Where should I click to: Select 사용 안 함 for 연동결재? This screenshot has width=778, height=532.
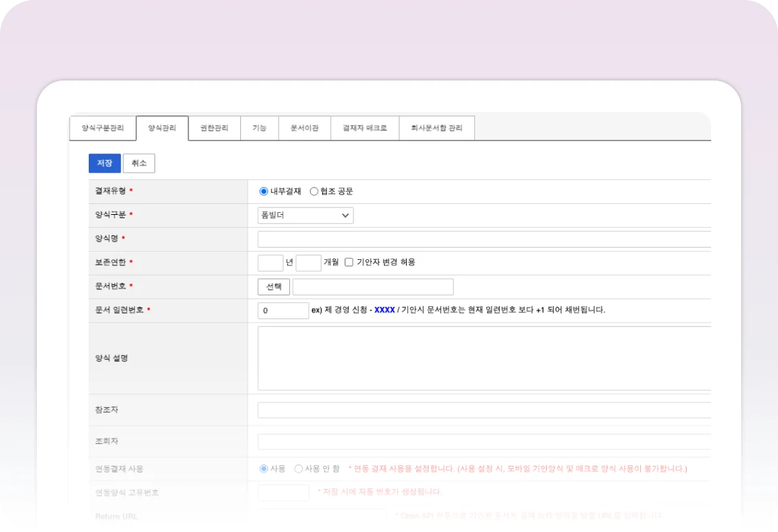tap(298, 469)
